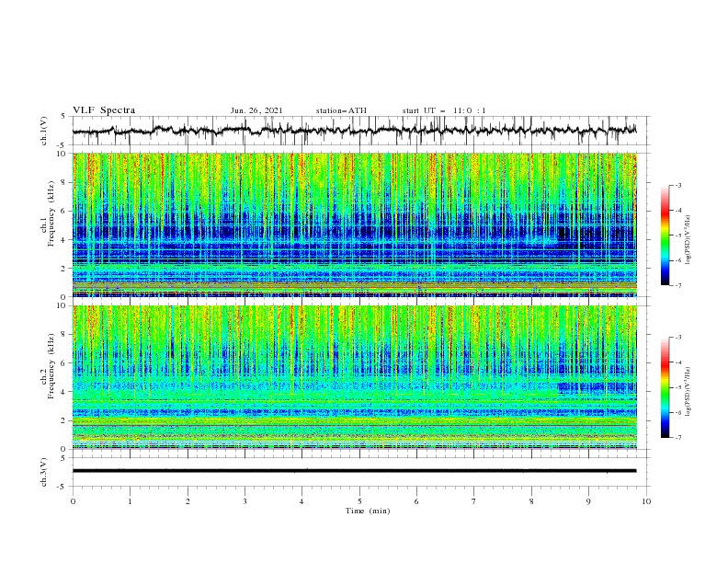The width and height of the screenshot is (728, 563).
Task: Click the ch.1 'Frequency (kHz)' axis label
Action: point(51,213)
